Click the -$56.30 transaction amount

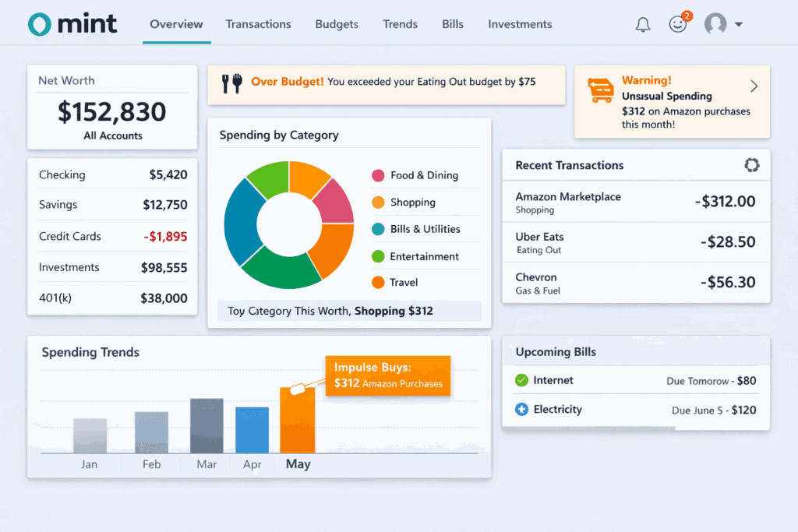point(728,282)
